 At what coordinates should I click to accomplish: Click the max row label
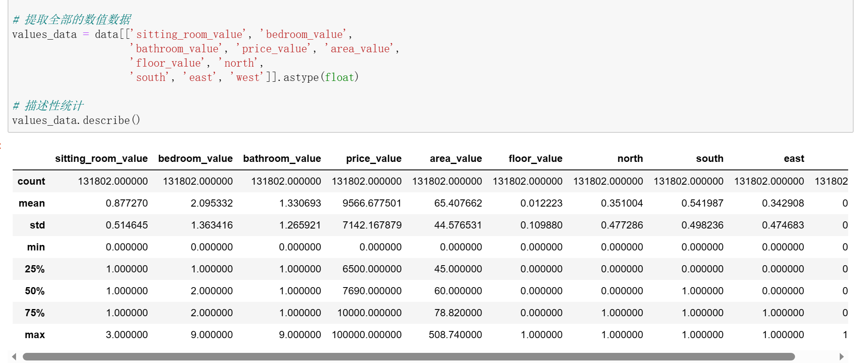point(35,335)
